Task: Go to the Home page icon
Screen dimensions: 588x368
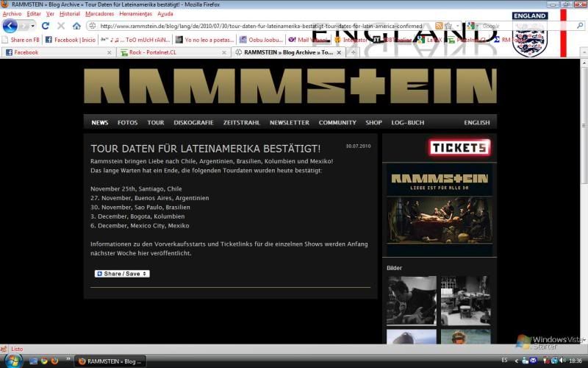Action: tap(76, 26)
